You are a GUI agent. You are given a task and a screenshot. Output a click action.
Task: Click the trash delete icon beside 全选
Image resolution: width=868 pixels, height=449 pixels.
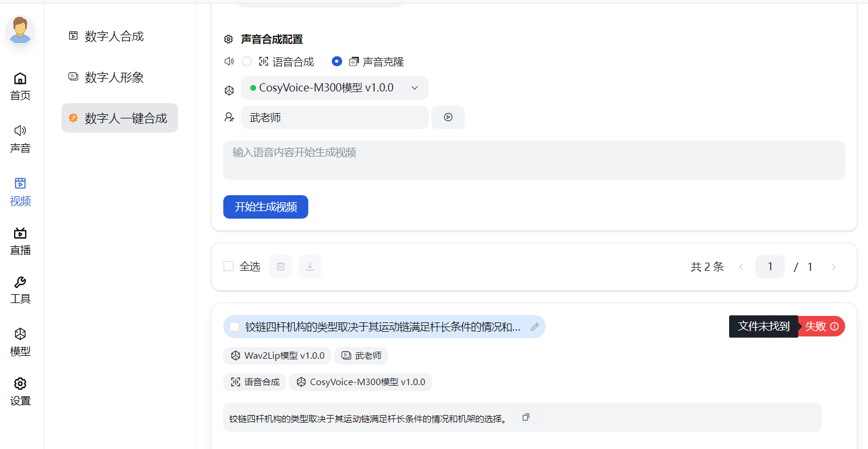point(281,267)
